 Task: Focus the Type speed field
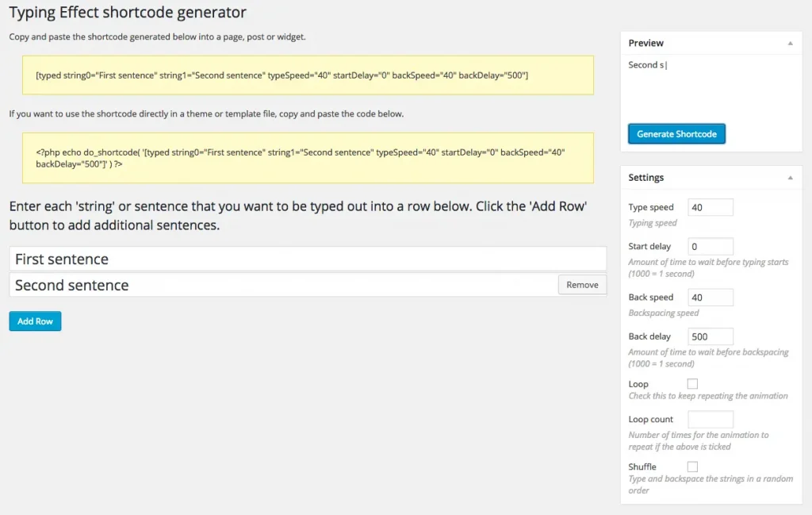pos(710,207)
